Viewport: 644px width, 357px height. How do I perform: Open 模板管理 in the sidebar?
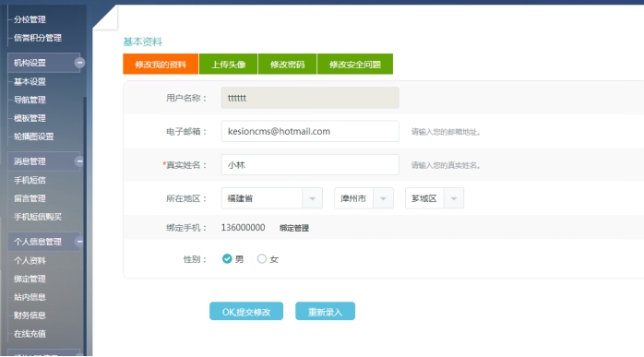point(30,118)
